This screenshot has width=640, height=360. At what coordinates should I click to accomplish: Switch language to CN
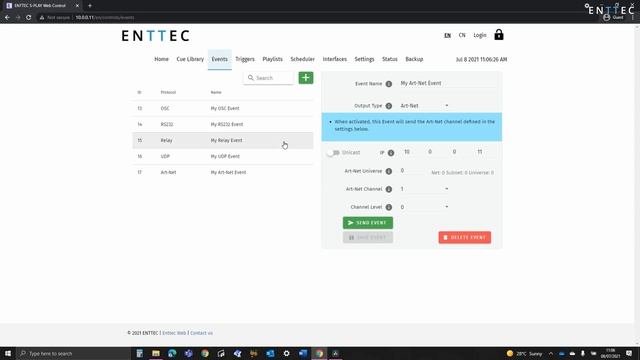point(462,35)
